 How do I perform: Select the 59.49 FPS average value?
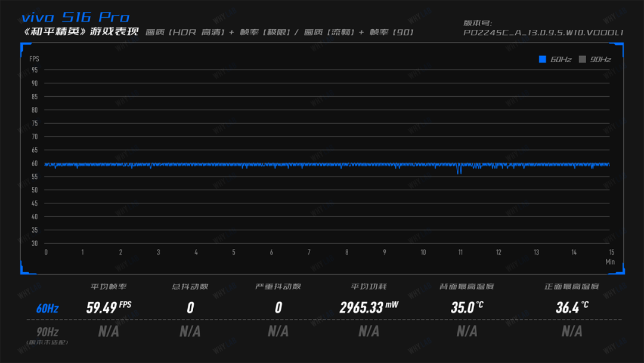tap(109, 307)
